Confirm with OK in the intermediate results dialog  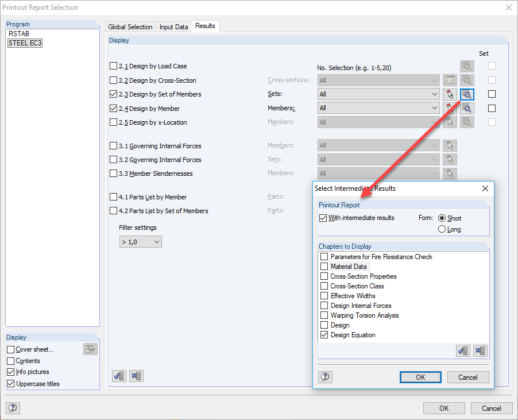click(x=422, y=377)
